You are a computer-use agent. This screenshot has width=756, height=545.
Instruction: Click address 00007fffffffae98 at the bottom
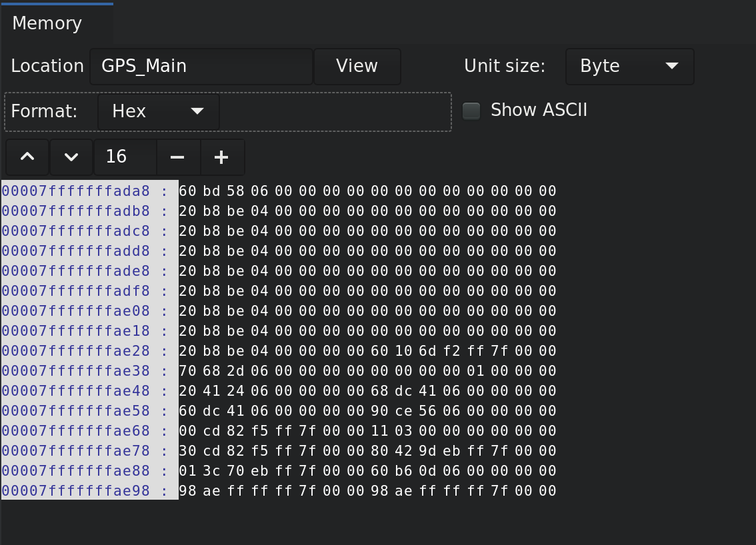[76, 490]
